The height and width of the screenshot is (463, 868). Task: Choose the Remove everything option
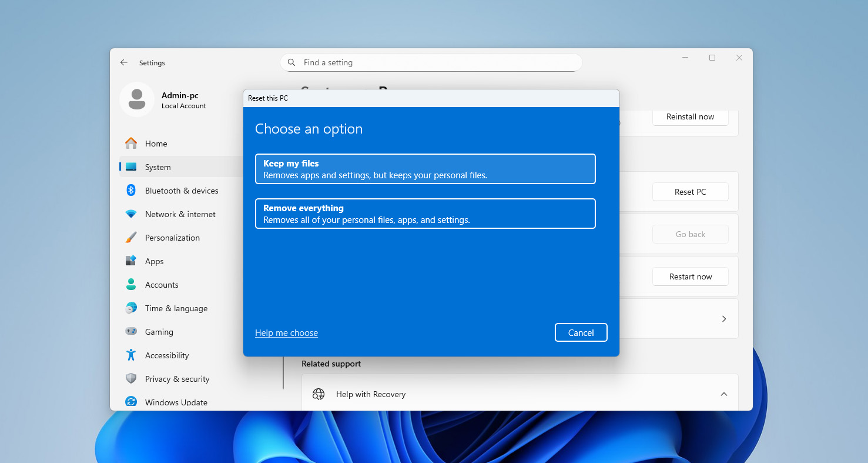point(425,214)
